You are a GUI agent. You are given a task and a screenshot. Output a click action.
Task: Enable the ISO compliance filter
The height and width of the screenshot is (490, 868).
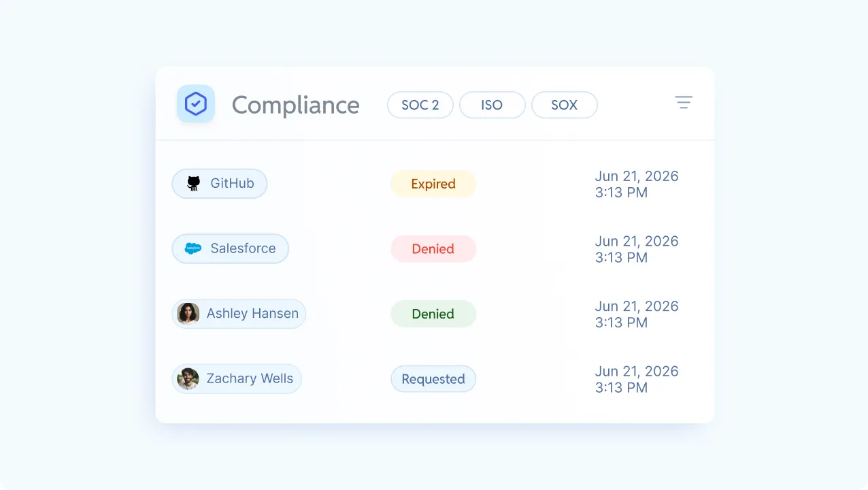(x=492, y=105)
